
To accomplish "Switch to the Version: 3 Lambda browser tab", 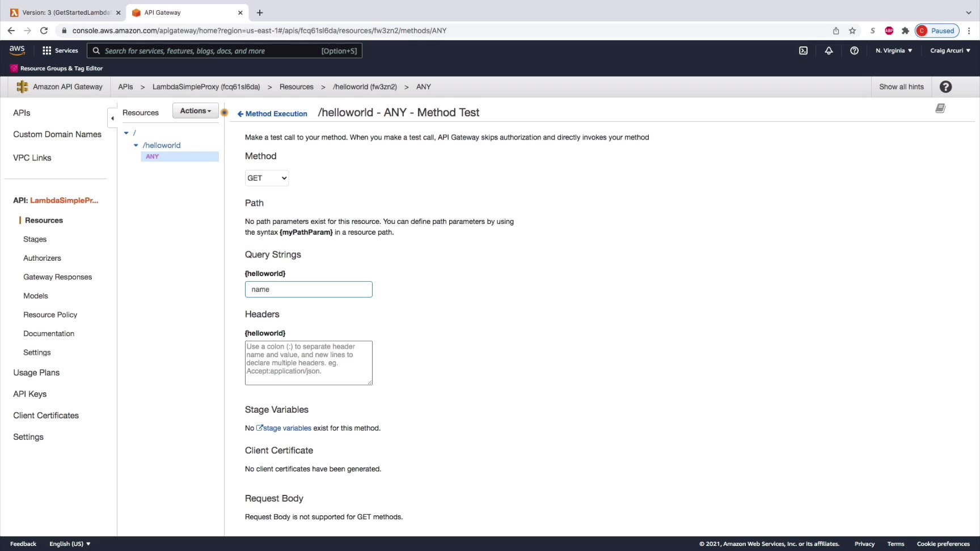I will (x=65, y=12).
